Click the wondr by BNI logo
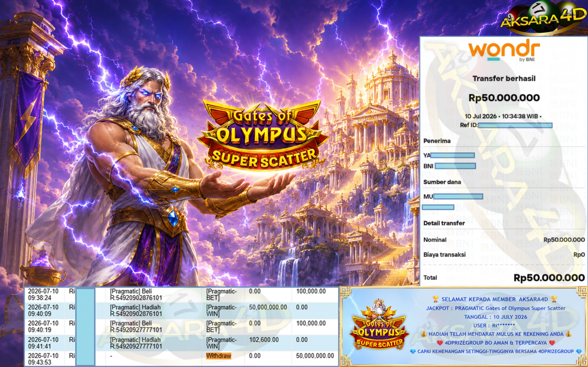Image resolution: width=588 pixels, height=367 pixels. tap(504, 51)
